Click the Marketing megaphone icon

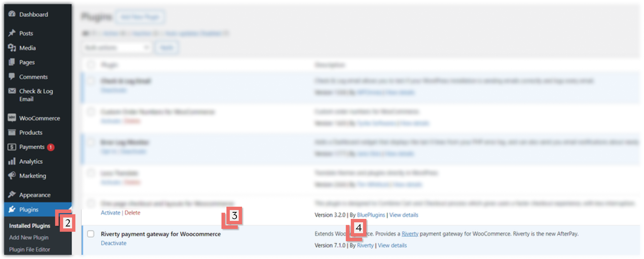pyautogui.click(x=12, y=176)
